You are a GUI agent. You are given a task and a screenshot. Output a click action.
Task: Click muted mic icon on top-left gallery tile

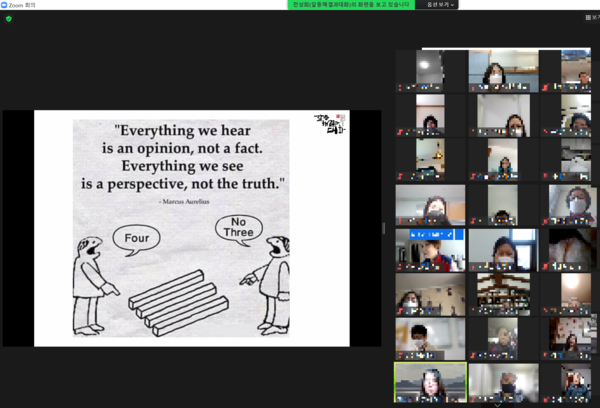(401, 87)
